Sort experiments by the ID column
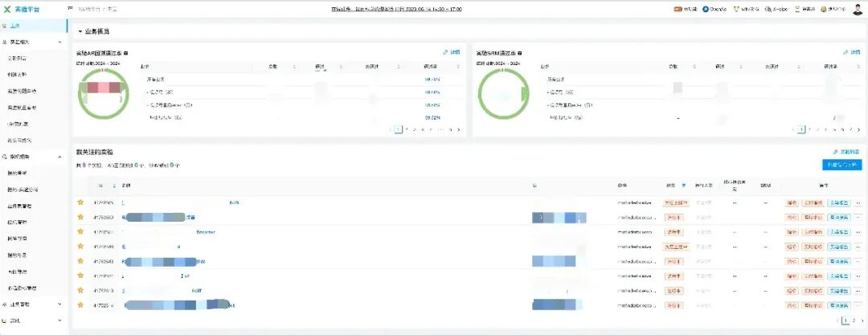The width and height of the screenshot is (868, 335). [114, 186]
